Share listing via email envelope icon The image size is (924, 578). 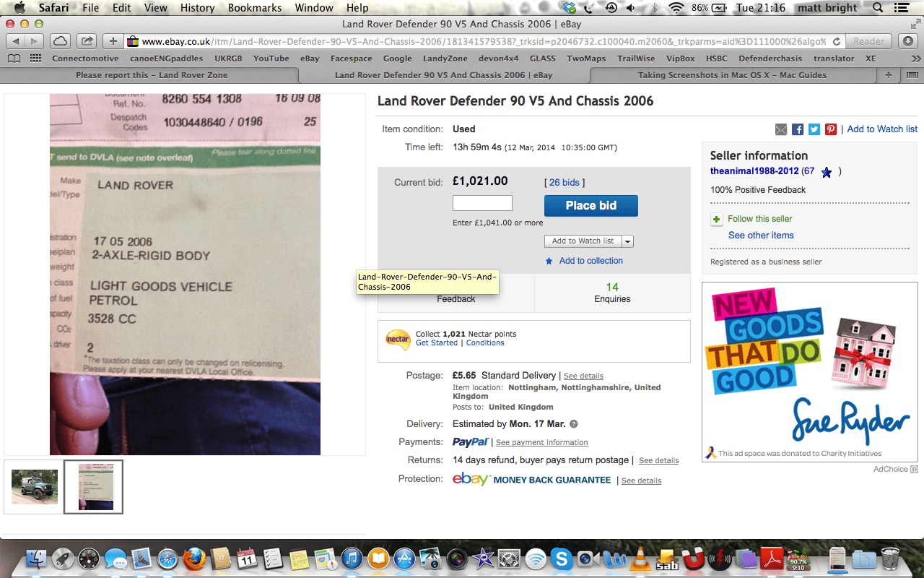[781, 129]
